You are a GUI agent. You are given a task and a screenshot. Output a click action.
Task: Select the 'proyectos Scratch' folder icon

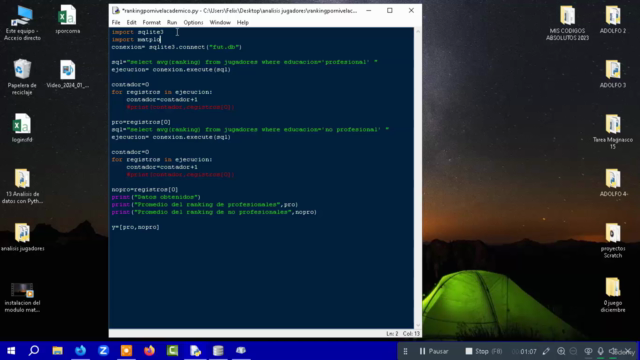click(613, 240)
